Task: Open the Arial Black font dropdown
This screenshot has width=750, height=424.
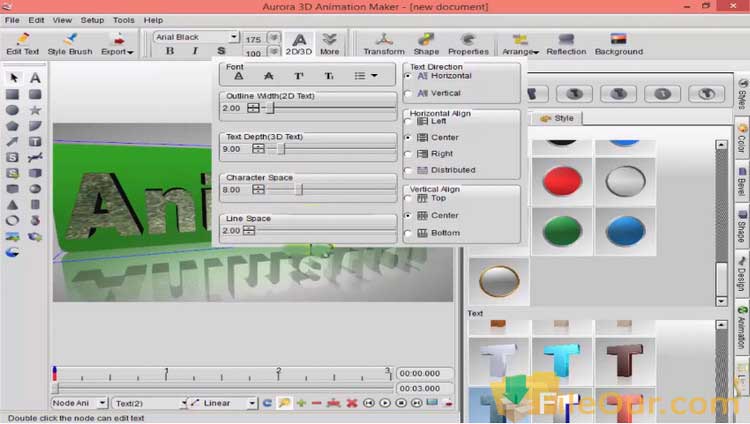Action: tap(233, 37)
